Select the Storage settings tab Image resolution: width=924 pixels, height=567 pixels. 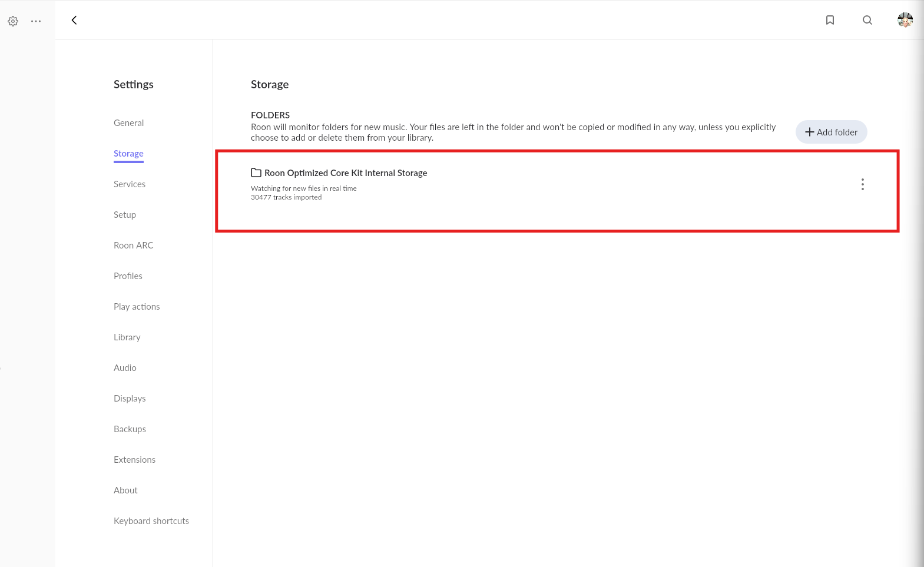pyautogui.click(x=128, y=154)
